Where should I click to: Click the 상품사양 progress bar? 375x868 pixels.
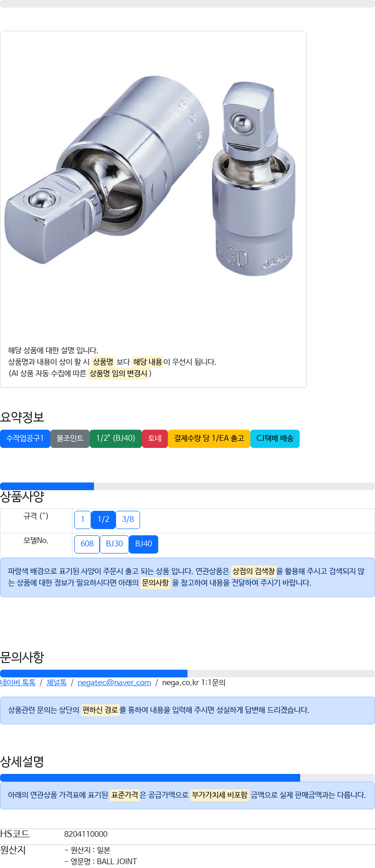point(187,486)
